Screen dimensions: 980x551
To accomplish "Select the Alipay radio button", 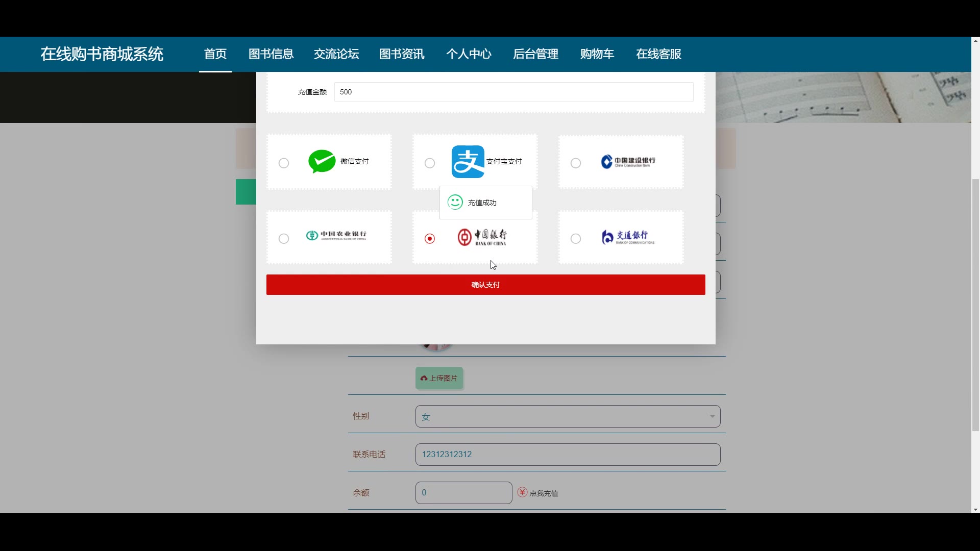I will click(430, 163).
